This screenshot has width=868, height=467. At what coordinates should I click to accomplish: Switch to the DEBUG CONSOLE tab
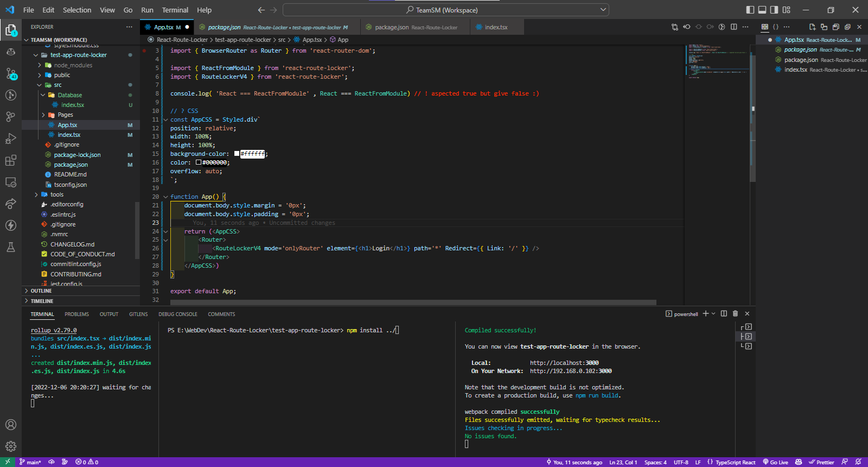(178, 314)
